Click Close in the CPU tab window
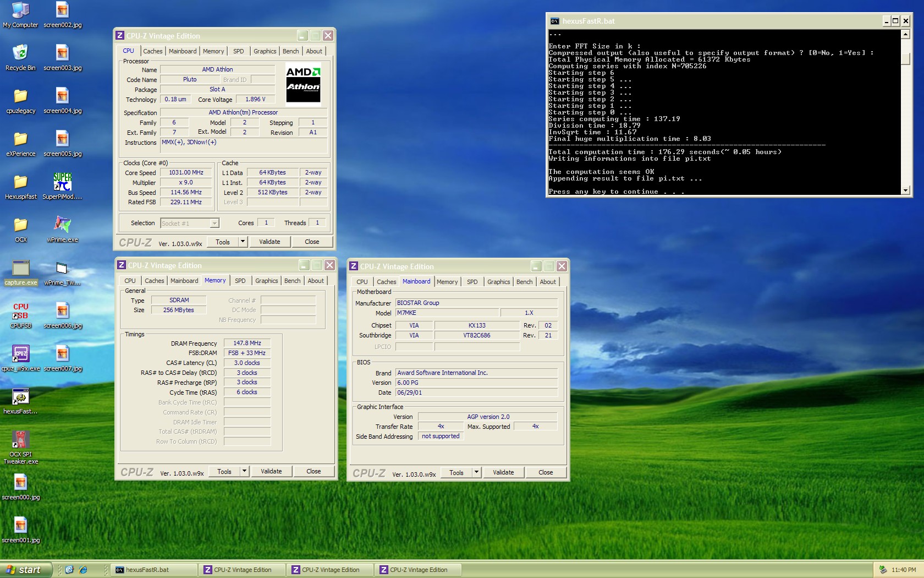924x578 pixels. click(x=312, y=242)
